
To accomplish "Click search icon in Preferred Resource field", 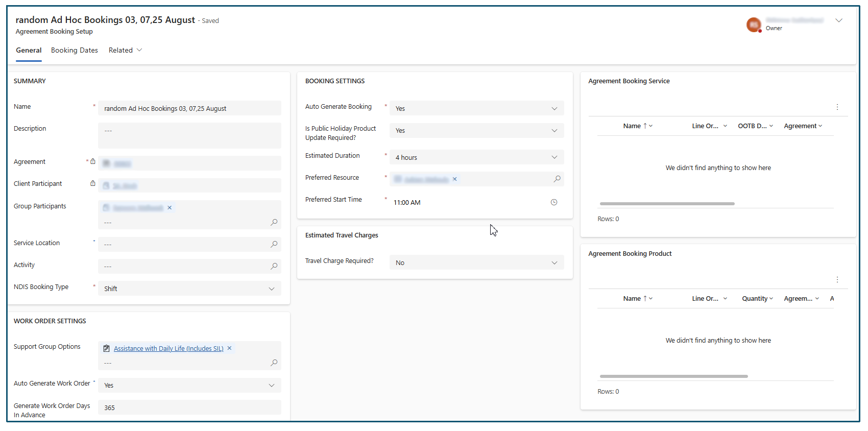I will pos(557,179).
